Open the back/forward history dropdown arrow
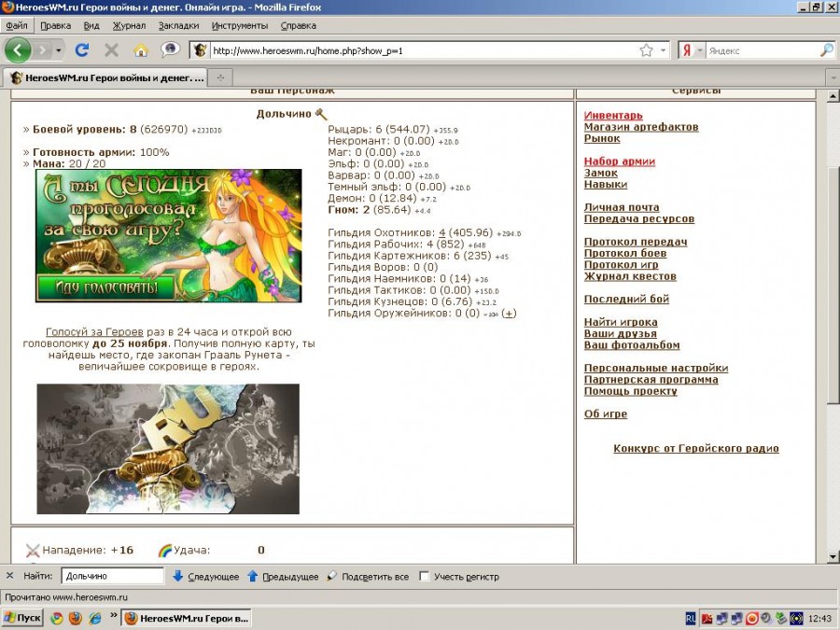This screenshot has height=630, width=840. point(58,50)
